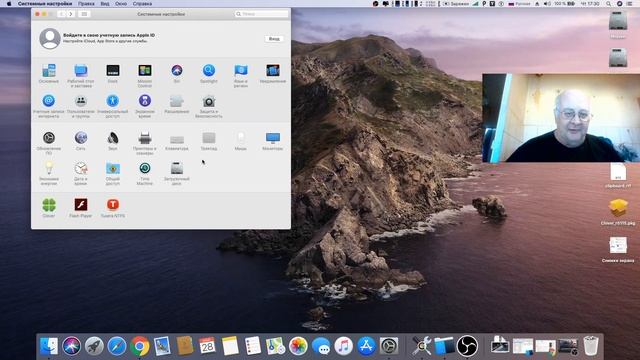Click into the System Preferences search field
This screenshot has height=360, width=640.
[261, 14]
